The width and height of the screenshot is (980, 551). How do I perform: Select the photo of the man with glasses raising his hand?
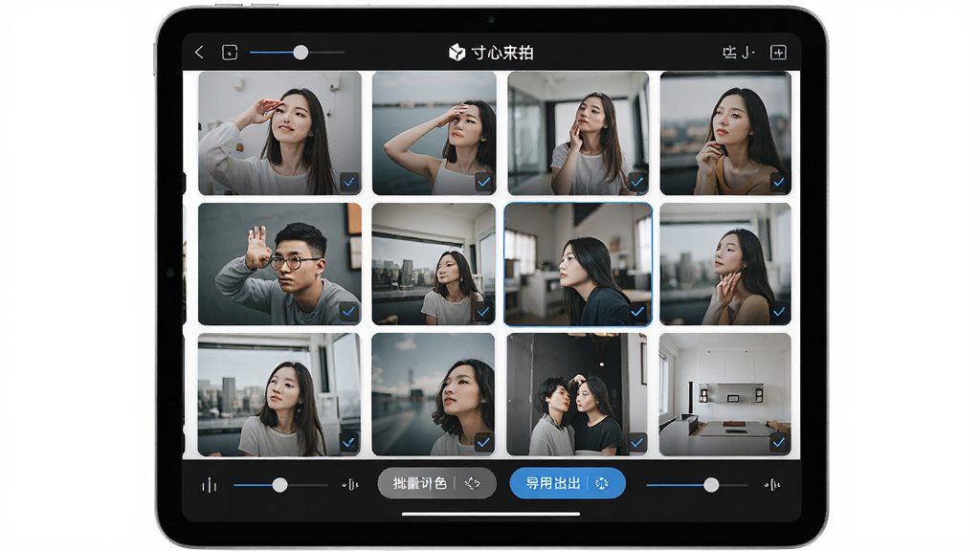279,264
